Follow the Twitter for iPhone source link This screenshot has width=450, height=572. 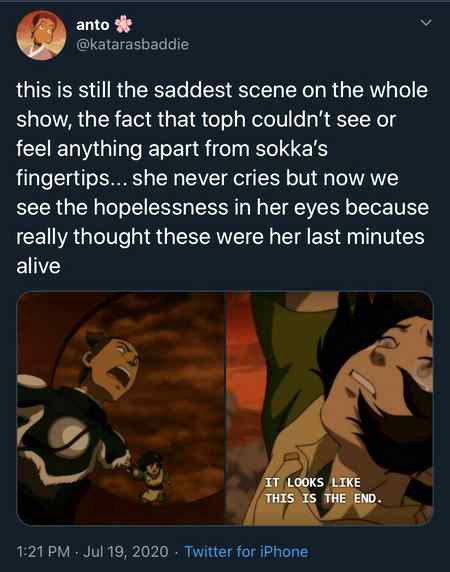click(246, 552)
